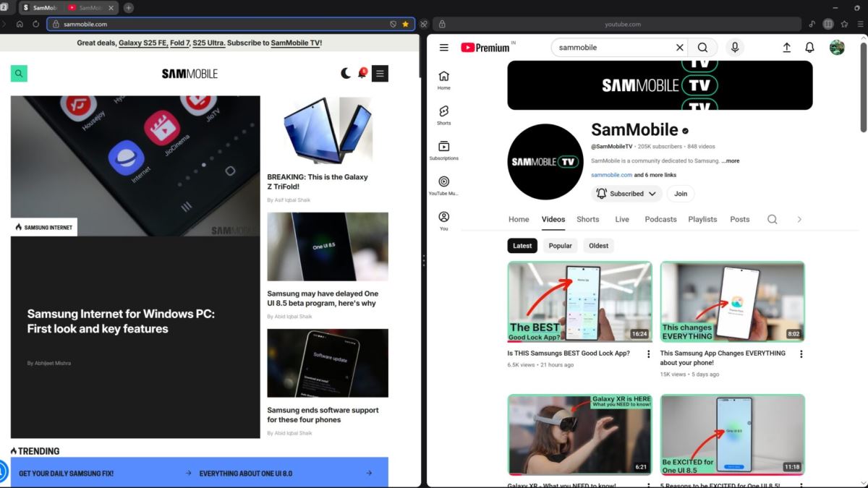Open options menu for Good Lock video
The height and width of the screenshot is (488, 868).
pyautogui.click(x=648, y=354)
